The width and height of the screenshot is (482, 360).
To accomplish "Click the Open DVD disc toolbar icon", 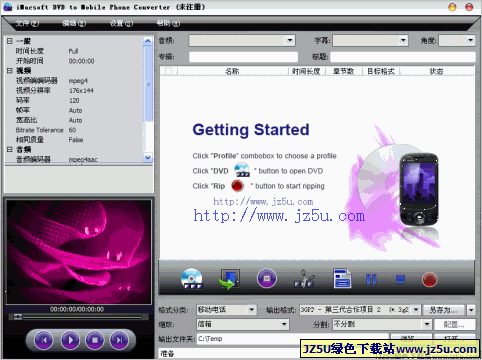I will pyautogui.click(x=192, y=278).
